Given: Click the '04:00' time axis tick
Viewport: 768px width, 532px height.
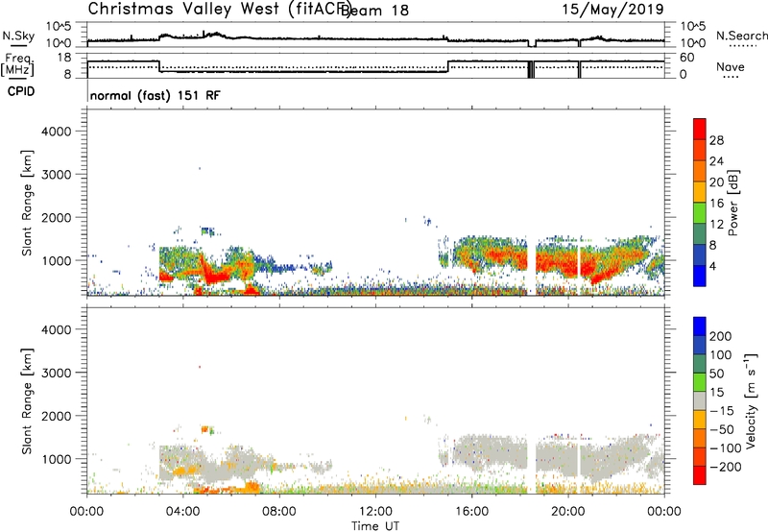Looking at the screenshot, I should [x=182, y=512].
